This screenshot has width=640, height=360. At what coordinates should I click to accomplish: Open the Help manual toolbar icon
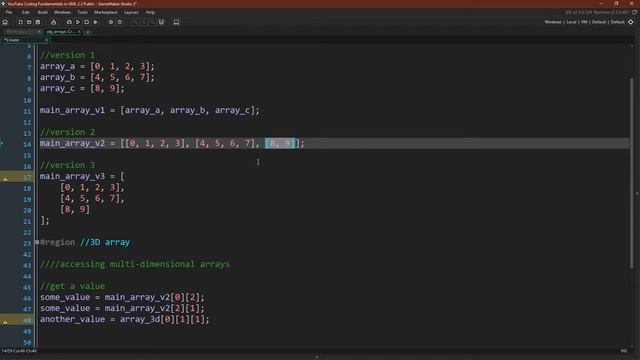[120, 22]
